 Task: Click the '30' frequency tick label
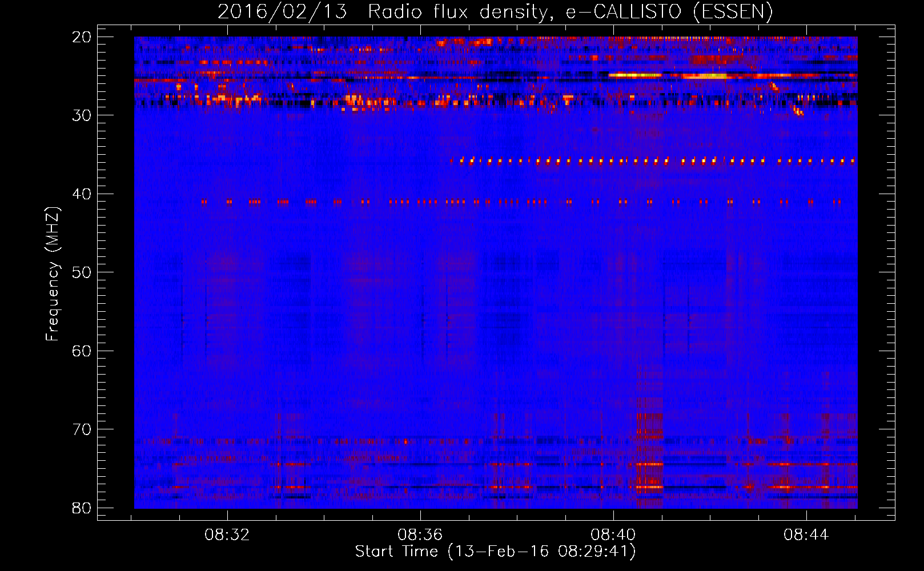pos(82,115)
